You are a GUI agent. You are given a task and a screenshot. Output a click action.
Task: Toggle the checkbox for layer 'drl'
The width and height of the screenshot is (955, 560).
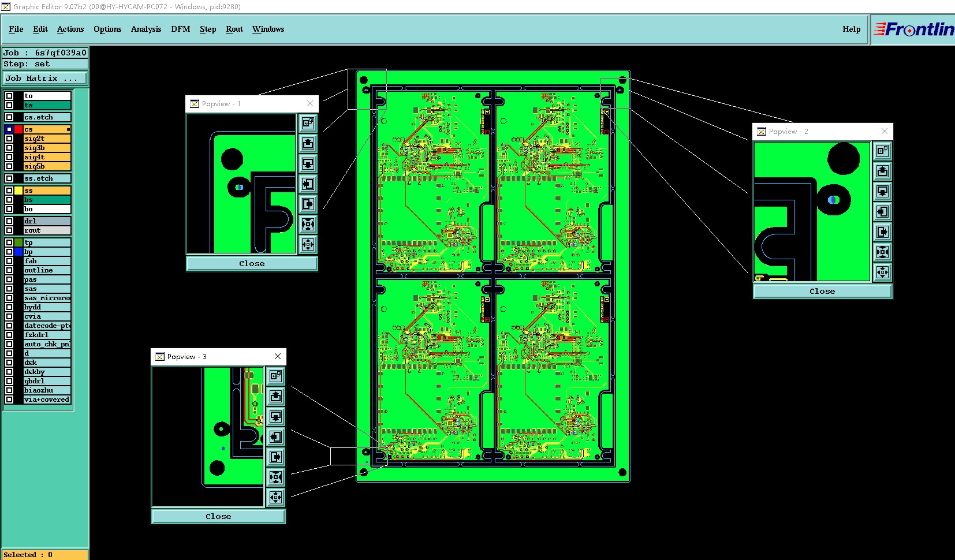(9, 221)
